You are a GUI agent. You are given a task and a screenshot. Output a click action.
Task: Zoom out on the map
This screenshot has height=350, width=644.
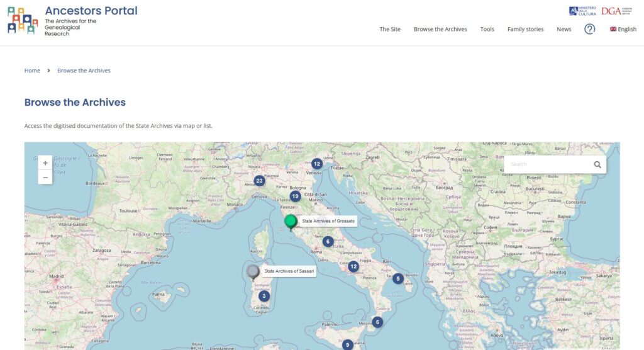[x=45, y=178]
